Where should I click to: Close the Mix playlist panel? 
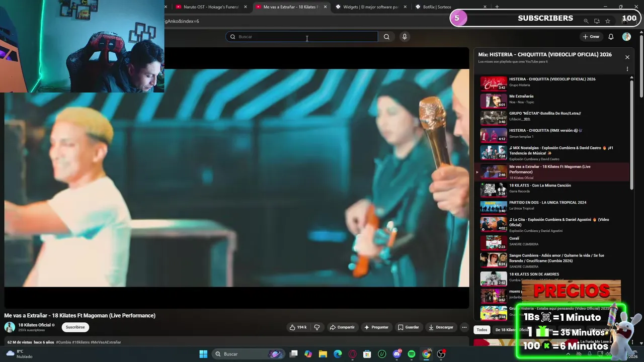[x=627, y=57]
